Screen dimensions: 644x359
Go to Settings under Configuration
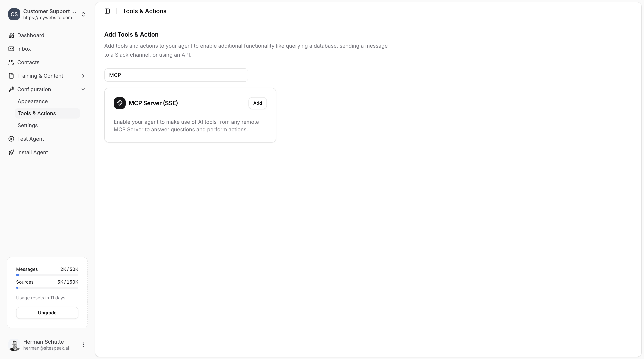28,125
